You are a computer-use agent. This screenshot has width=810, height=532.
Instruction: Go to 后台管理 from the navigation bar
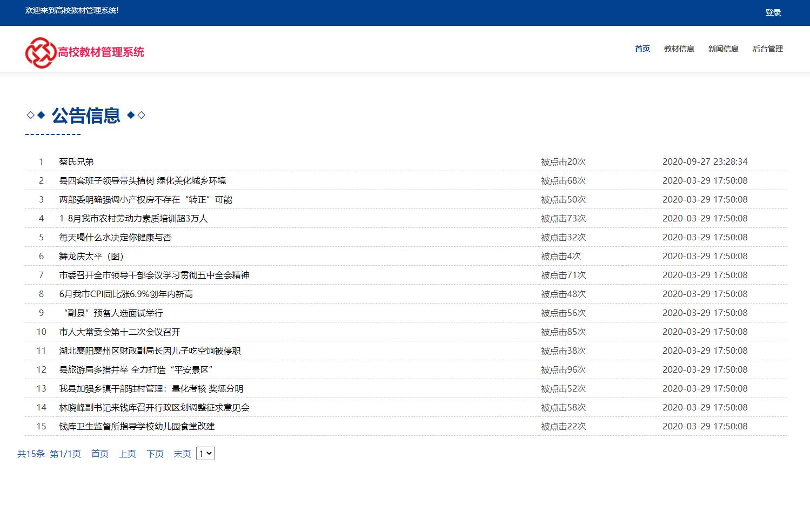pos(767,49)
